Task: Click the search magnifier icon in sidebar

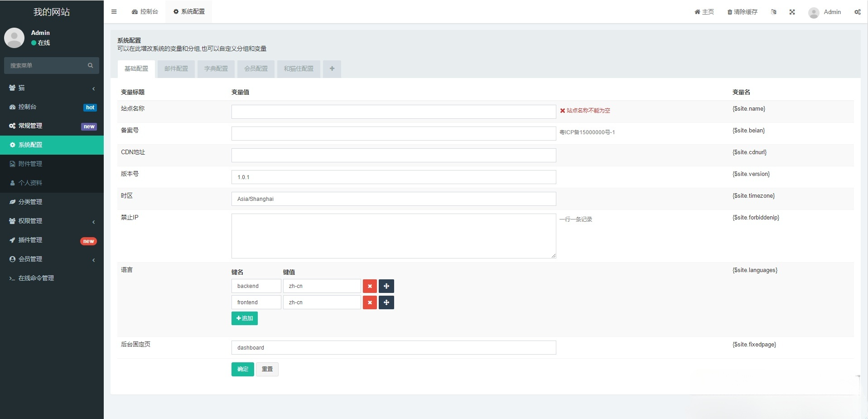Action: tap(90, 66)
